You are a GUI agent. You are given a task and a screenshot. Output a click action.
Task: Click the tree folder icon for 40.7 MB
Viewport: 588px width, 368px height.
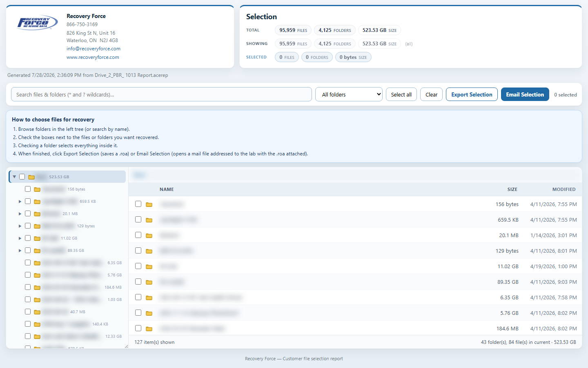tap(37, 312)
